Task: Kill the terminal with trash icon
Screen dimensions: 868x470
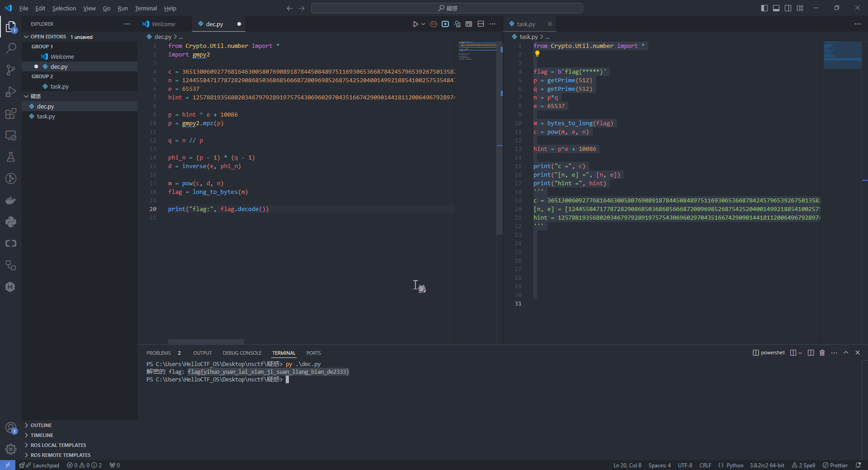Action: click(x=822, y=353)
